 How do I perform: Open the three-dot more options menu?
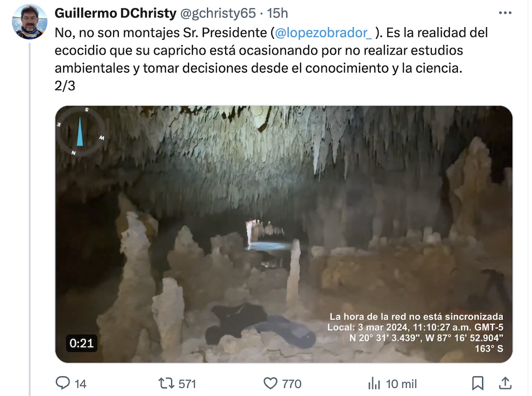[x=505, y=13]
